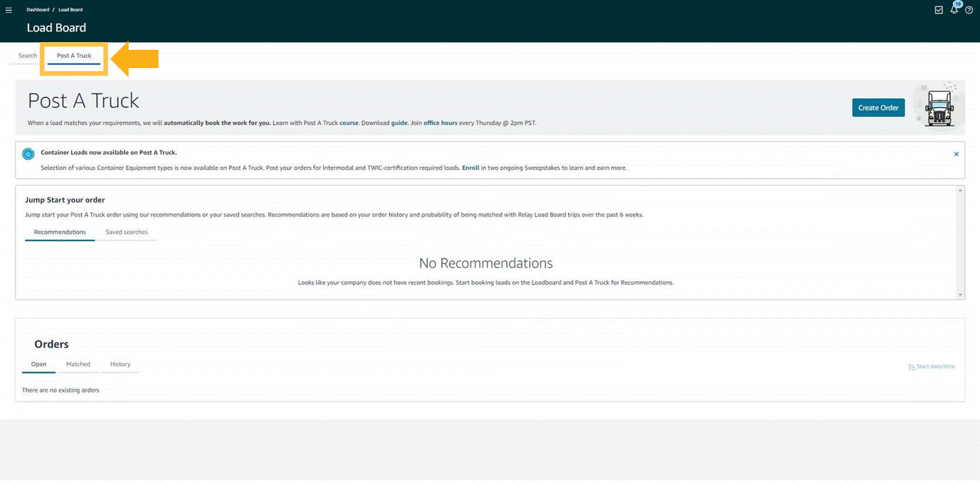The width and height of the screenshot is (980, 482).
Task: Select the Post A Truck tab
Action: pos(73,56)
